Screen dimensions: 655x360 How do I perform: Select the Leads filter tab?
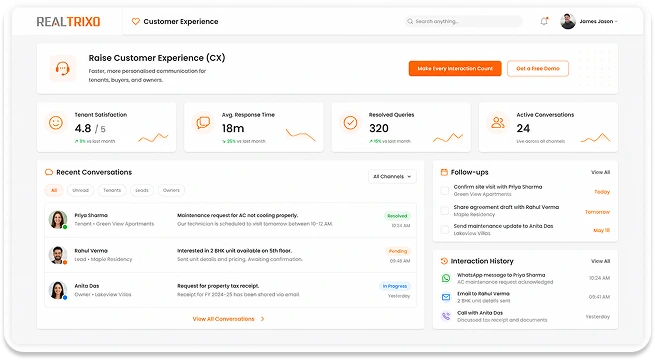click(142, 190)
